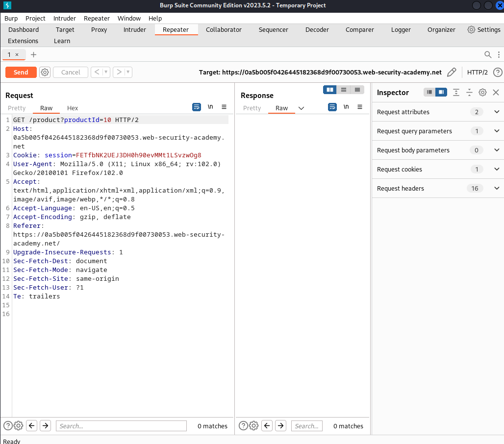Go to next match in Request

(x=45, y=426)
